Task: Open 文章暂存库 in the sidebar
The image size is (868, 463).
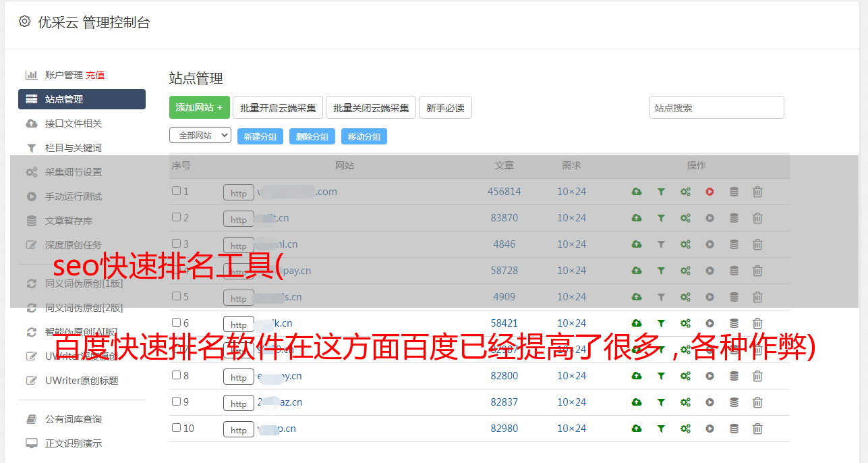Action: (68, 221)
